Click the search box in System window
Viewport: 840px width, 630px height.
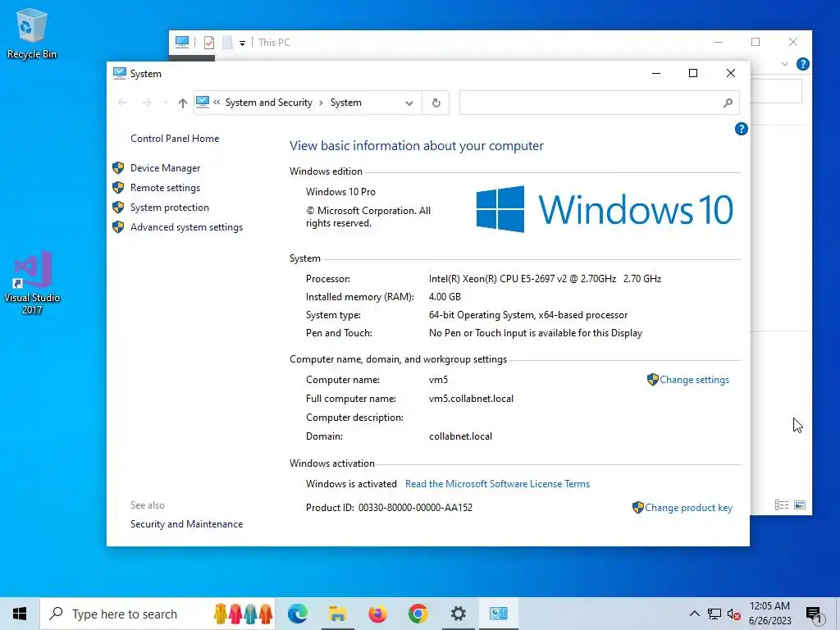(599, 103)
